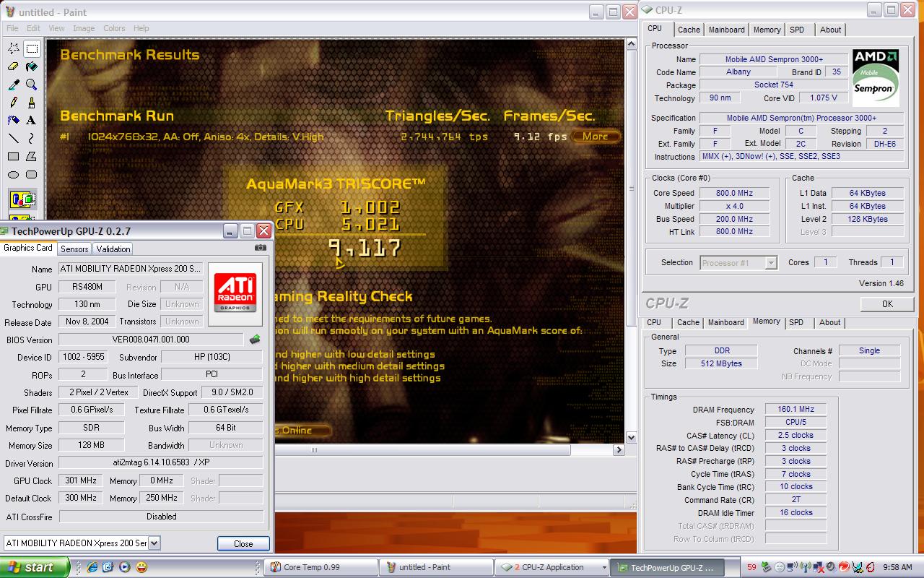Open the Yahoo Messenger smiley quick launch icon
This screenshot has width=924, height=578.
pos(141,567)
